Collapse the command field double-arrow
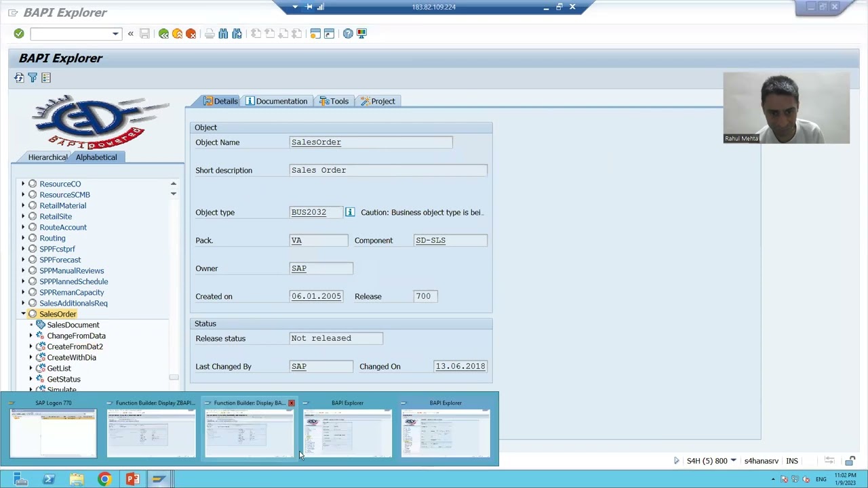 click(130, 33)
